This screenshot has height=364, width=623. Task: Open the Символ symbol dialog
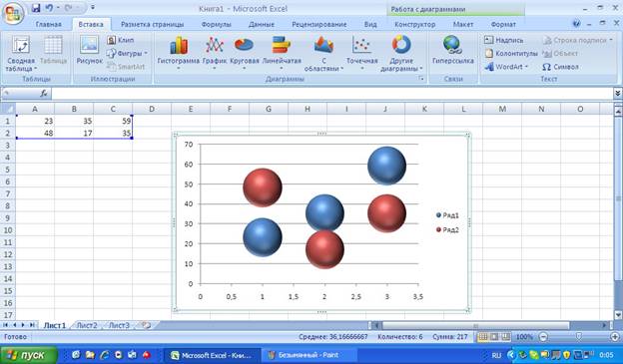tap(560, 67)
